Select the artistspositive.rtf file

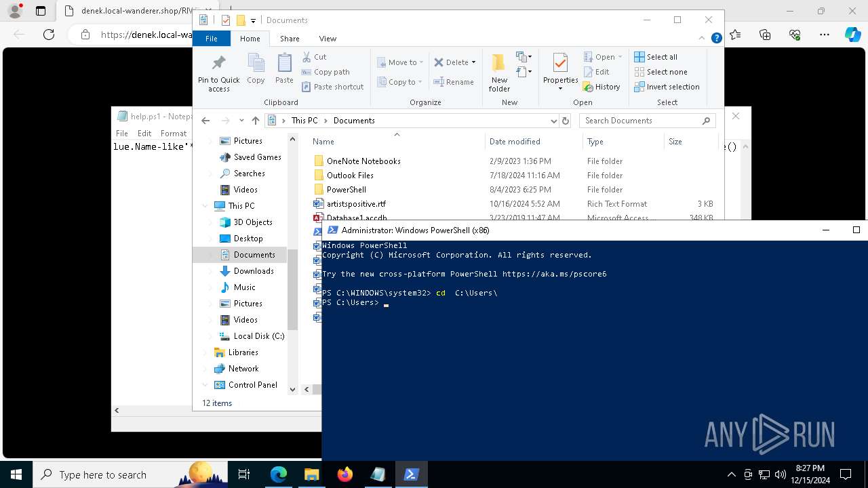click(356, 204)
